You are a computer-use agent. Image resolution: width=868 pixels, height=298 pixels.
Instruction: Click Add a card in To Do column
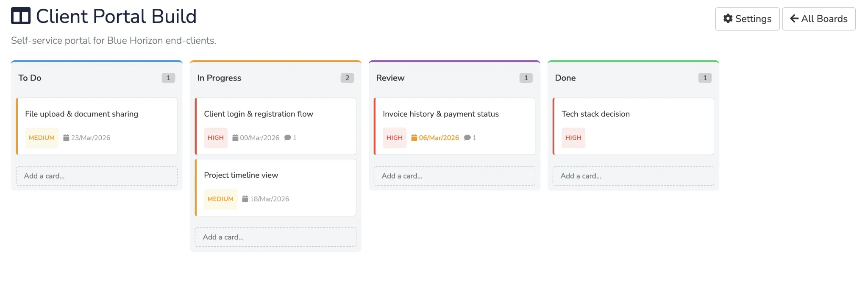pyautogui.click(x=97, y=176)
